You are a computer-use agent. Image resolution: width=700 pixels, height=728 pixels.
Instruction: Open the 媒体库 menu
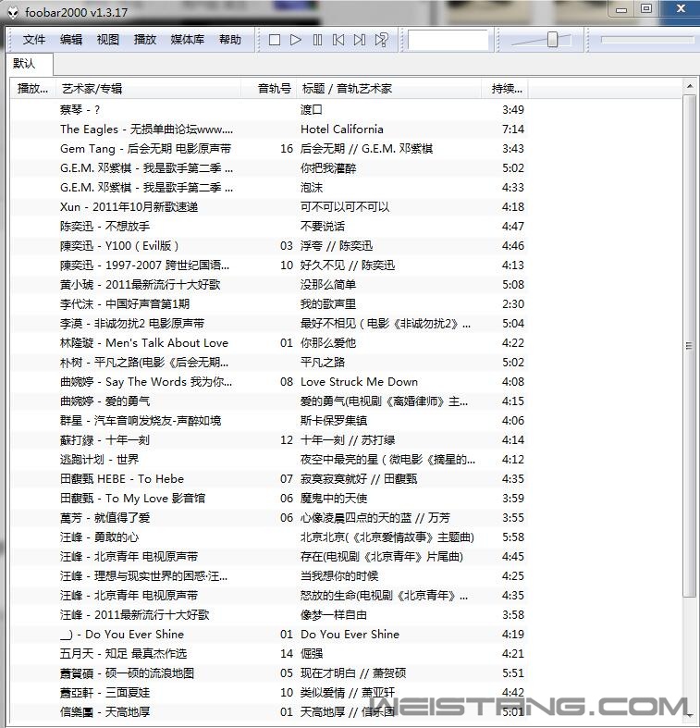click(x=188, y=40)
